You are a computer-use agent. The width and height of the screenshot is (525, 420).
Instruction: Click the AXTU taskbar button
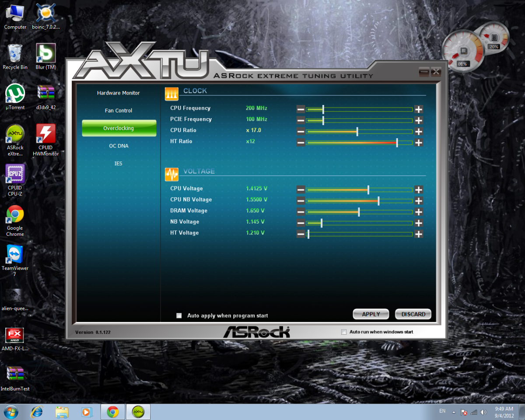(138, 412)
